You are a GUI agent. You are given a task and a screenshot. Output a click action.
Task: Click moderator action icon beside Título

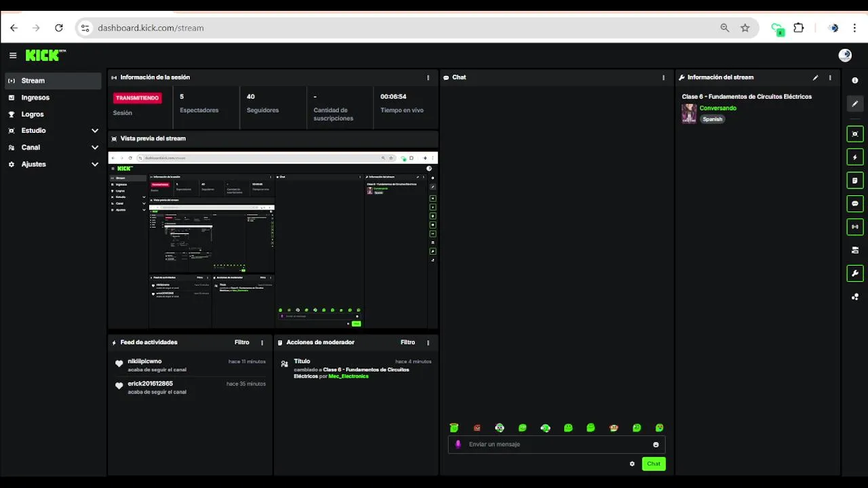(284, 364)
